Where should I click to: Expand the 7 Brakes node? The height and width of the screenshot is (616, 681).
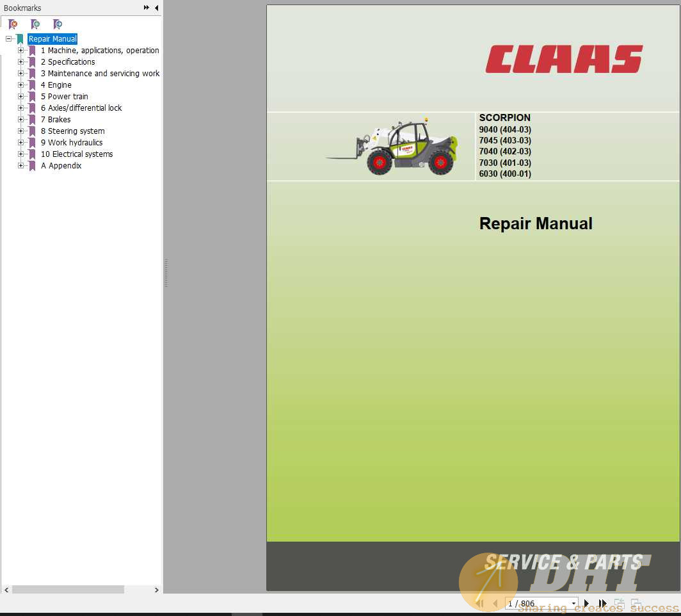(20, 120)
